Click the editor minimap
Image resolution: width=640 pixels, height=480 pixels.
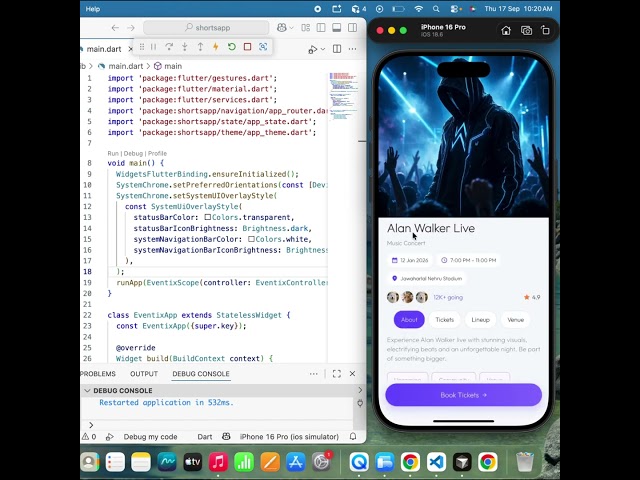point(343,96)
